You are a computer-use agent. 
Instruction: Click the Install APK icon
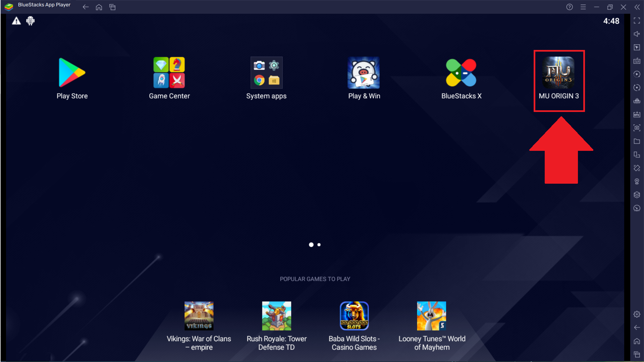tap(637, 114)
